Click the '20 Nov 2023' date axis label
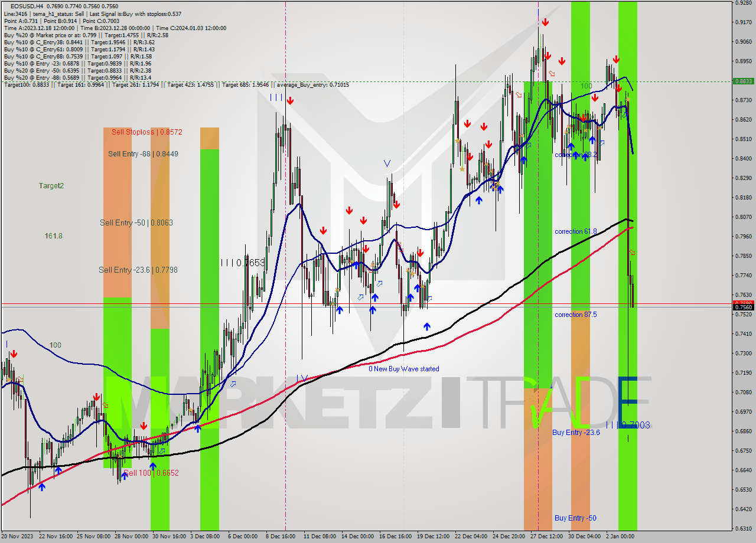This screenshot has height=543, width=756. (x=18, y=537)
